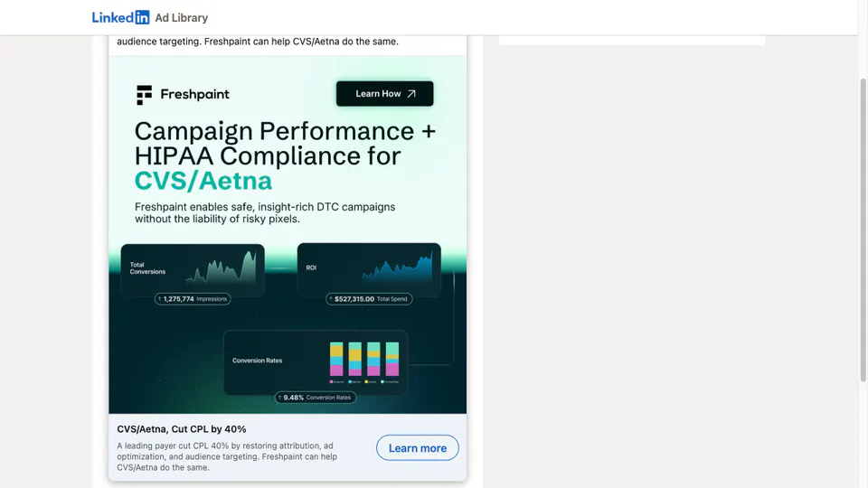This screenshot has height=488, width=868.
Task: Click the 'Freshpaint enables safe, insight-rich' subtext
Action: [265, 212]
